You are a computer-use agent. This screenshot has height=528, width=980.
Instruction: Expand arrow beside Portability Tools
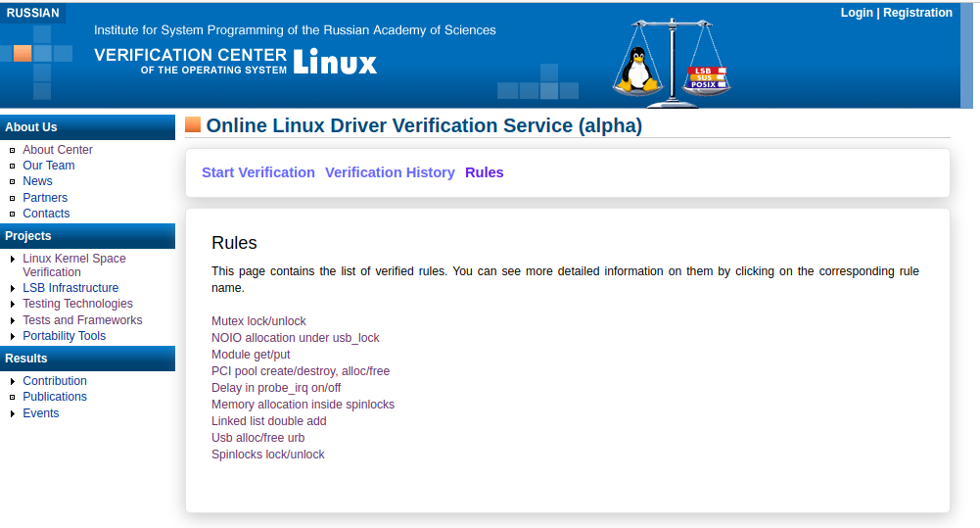pyautogui.click(x=13, y=337)
